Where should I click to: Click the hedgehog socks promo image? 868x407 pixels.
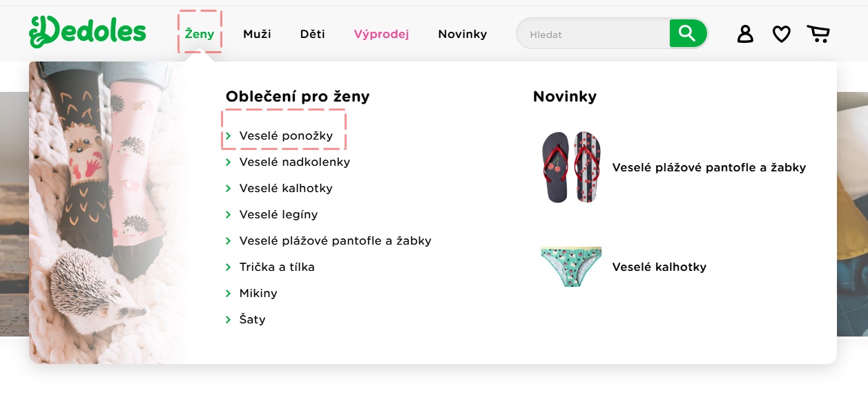click(107, 212)
